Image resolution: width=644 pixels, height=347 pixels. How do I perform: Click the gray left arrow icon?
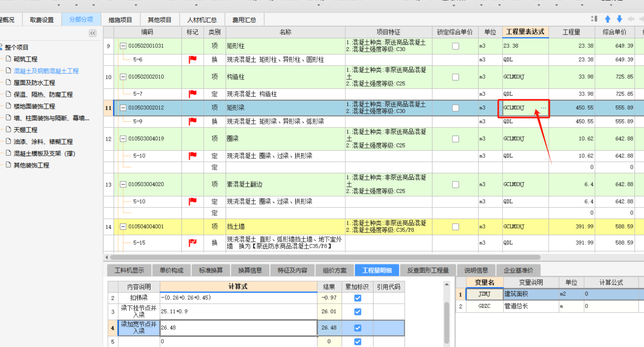tap(631, 19)
